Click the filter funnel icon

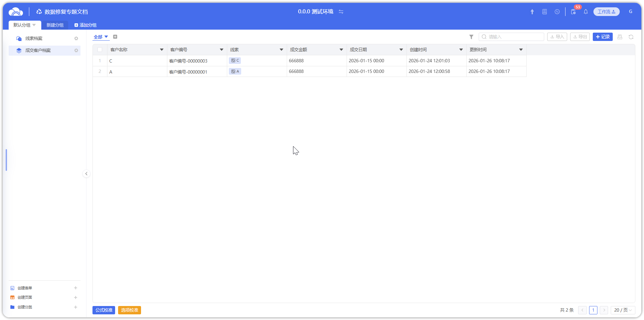(471, 37)
